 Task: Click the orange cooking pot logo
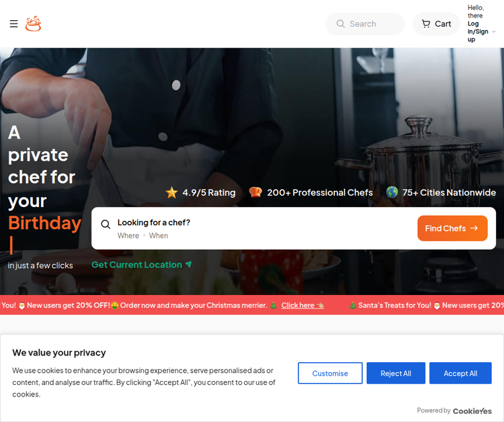coord(33,24)
